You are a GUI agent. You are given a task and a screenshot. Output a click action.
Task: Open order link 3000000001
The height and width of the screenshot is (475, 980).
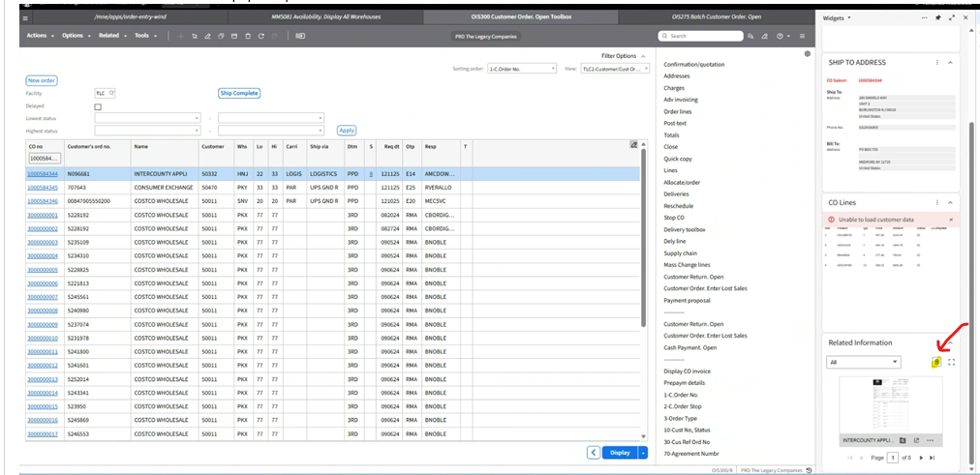point(43,215)
